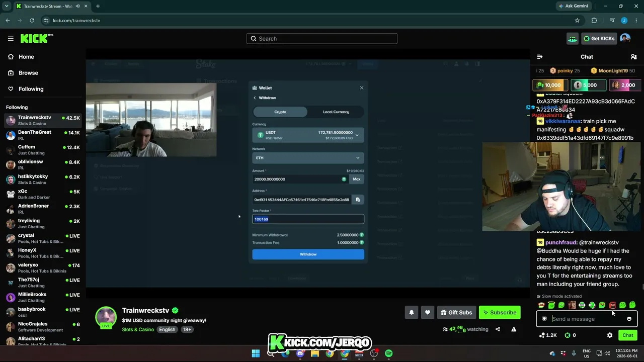This screenshot has width=644, height=362.
Task: Open DeenTheGreat channel from Following list
Action: (x=43, y=135)
